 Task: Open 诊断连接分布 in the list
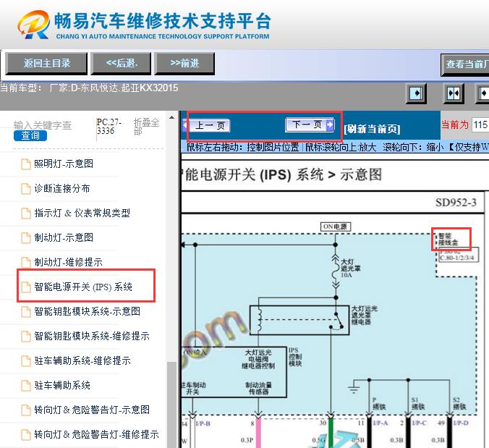tap(62, 188)
